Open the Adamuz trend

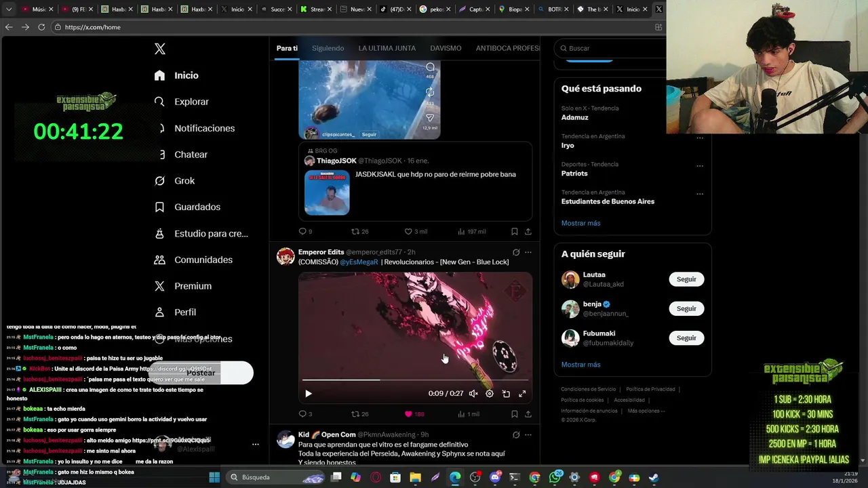(574, 117)
